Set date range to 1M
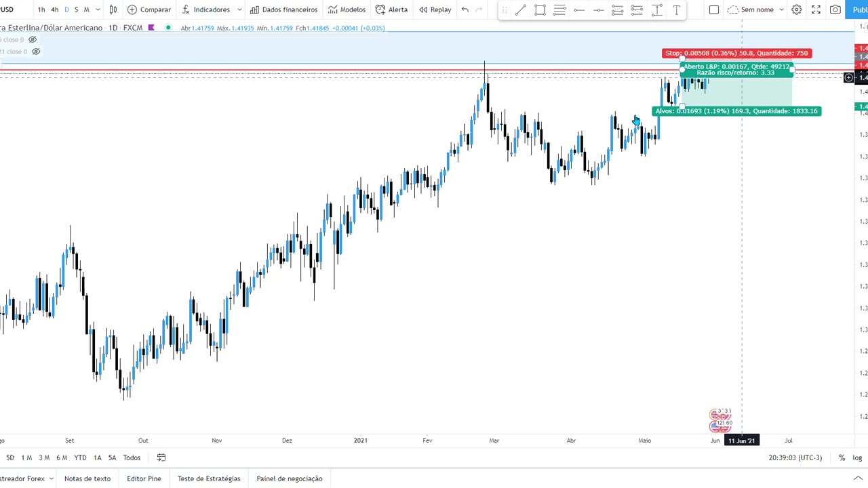Viewport: 868px width, 488px height. click(26, 457)
